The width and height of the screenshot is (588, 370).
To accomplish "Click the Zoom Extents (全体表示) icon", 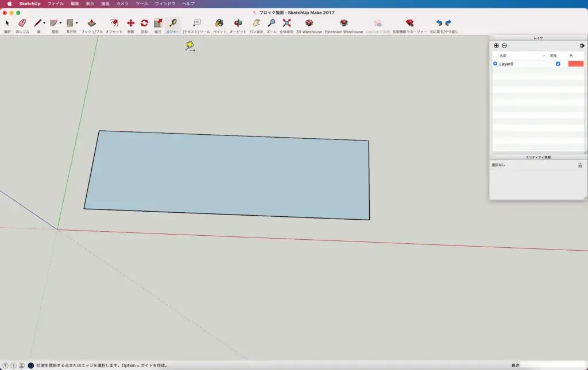I will pos(287,24).
